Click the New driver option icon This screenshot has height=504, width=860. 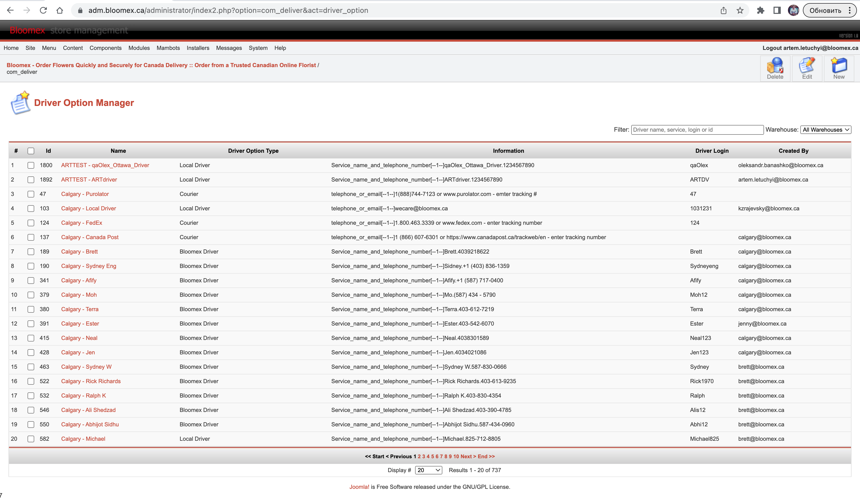point(839,68)
